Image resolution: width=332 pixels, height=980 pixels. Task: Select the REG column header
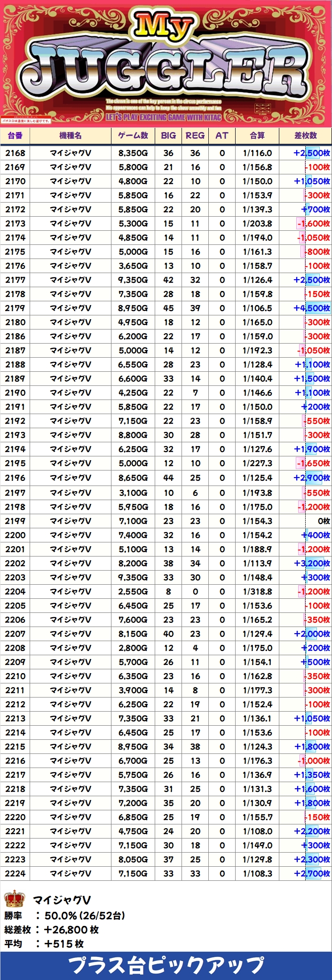[195, 135]
